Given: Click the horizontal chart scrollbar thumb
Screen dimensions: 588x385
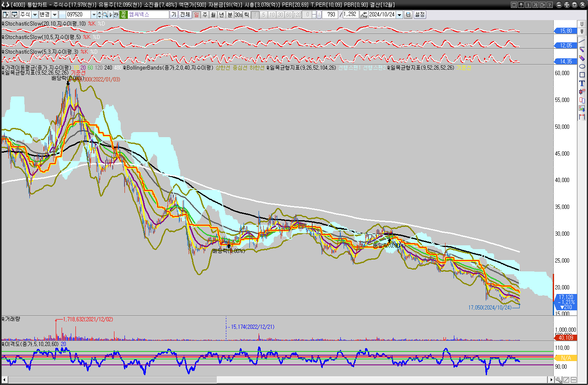Looking at the screenshot, I should [112, 380].
